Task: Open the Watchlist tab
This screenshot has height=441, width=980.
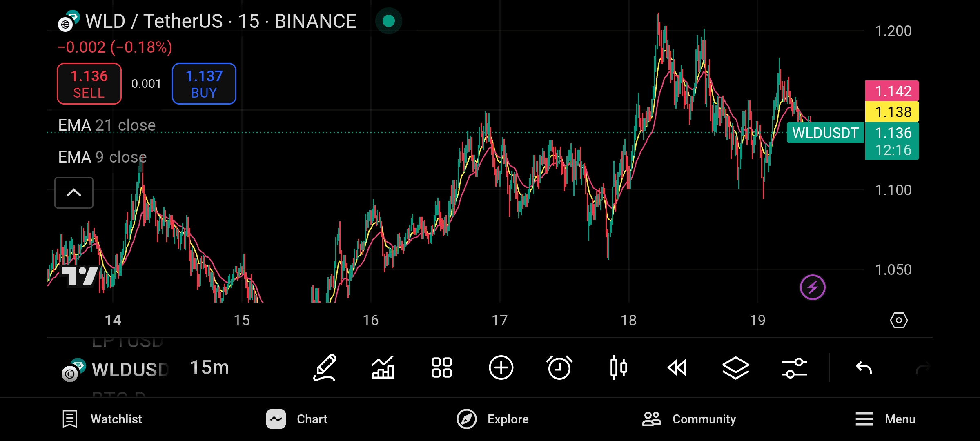Action: pyautogui.click(x=102, y=419)
